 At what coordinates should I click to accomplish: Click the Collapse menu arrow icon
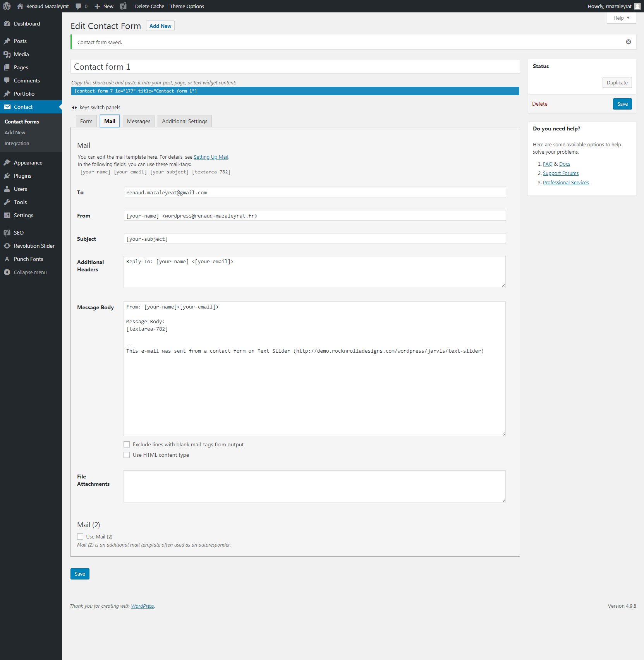[x=7, y=272]
